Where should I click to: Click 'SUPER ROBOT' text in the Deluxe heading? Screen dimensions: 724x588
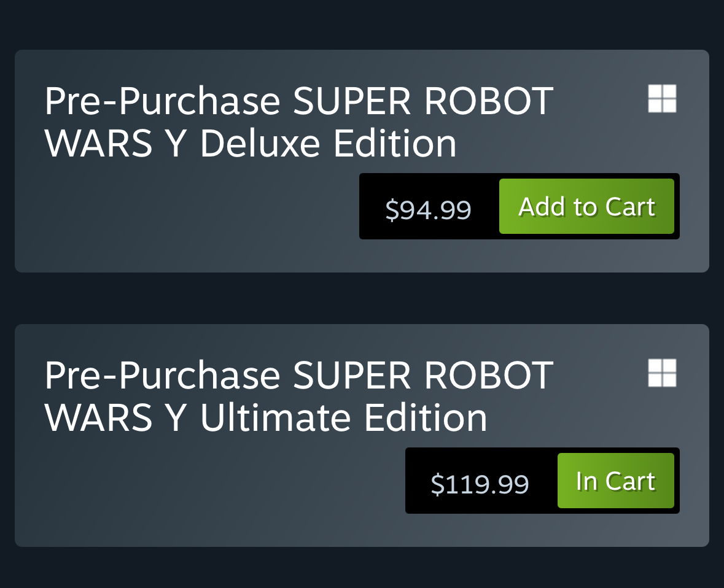click(423, 101)
